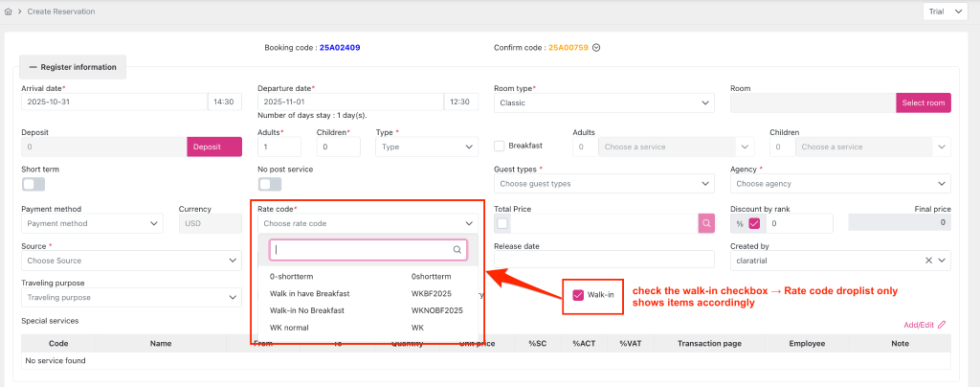
Task: Open the Room type dropdown
Action: click(604, 102)
